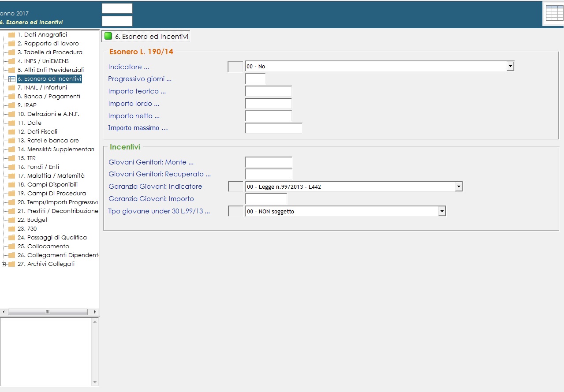Click folder icon beside TFR item
This screenshot has width=564, height=392.
[x=12, y=158]
